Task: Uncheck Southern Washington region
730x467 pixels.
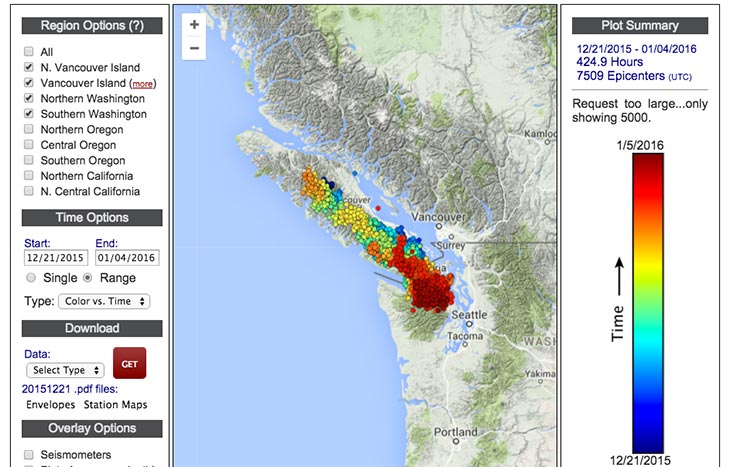Action: tap(29, 113)
